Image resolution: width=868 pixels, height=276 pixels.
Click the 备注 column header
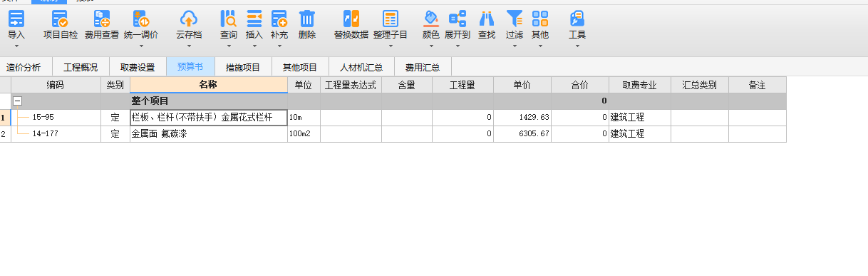pyautogui.click(x=758, y=85)
